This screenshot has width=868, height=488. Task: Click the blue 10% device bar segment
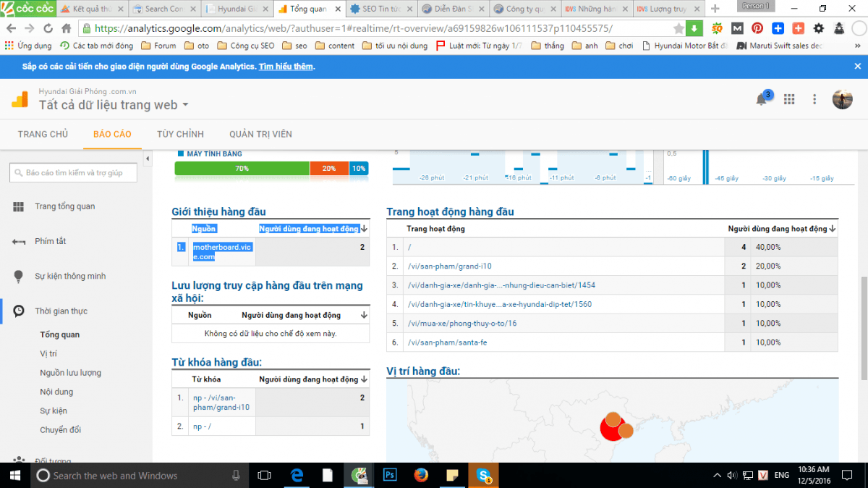(359, 168)
